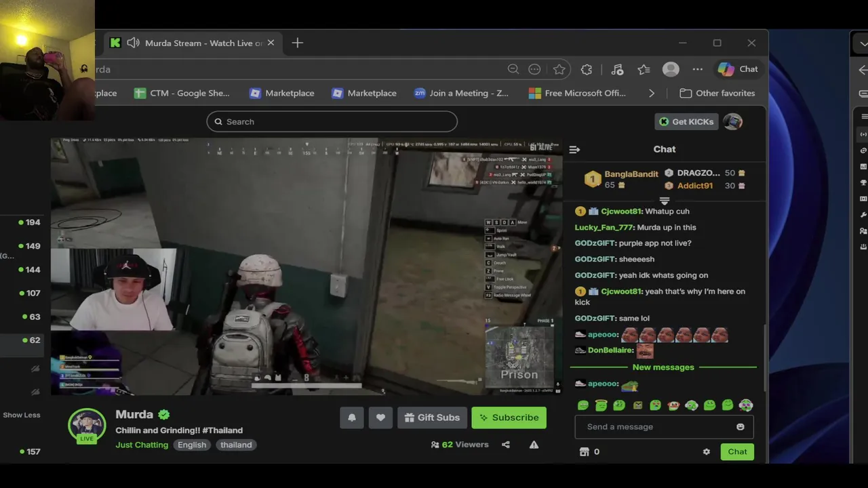This screenshot has height=488, width=868.
Task: Click Addict91 in gift leaderboard
Action: (x=694, y=186)
